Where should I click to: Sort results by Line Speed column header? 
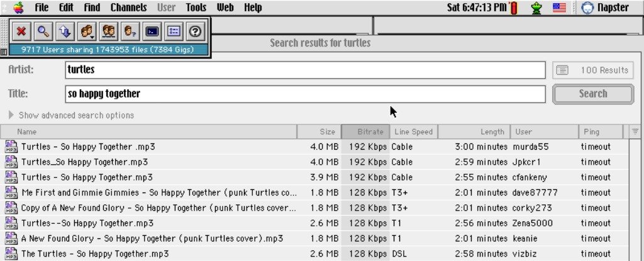(x=414, y=132)
